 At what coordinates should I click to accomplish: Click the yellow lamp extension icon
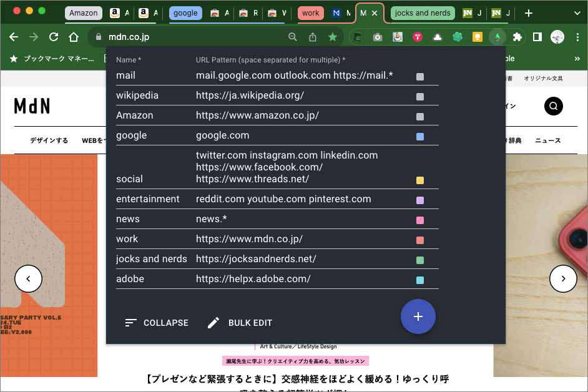pos(478,37)
